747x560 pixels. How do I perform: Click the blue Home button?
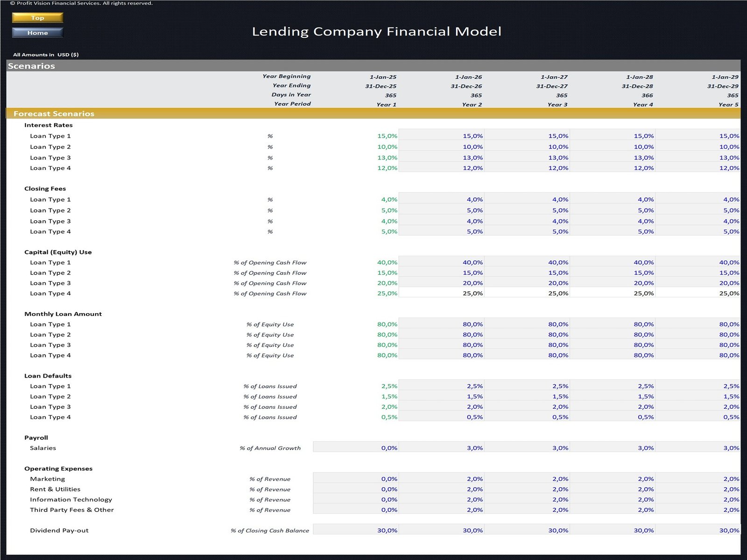coord(37,33)
